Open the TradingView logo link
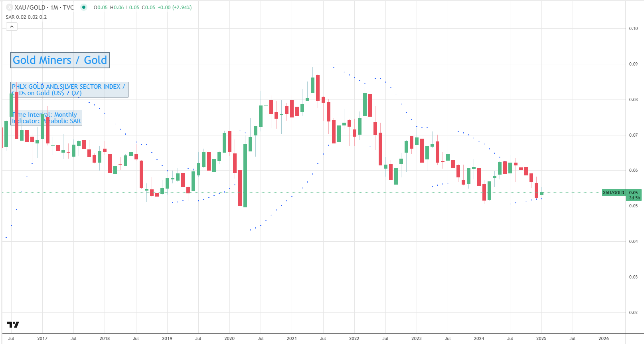 click(13, 324)
